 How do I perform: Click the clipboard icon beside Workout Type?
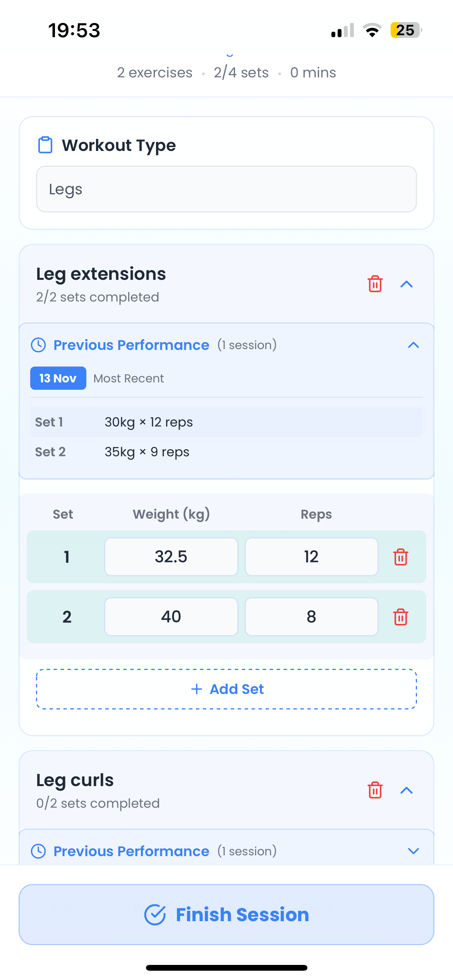(45, 145)
